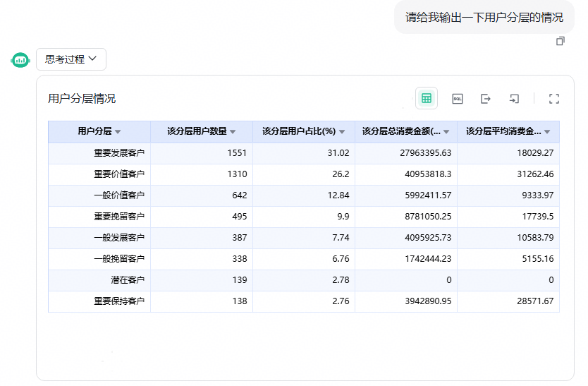This screenshot has height=386, width=588.
Task: Click the user count value 139
Action: click(x=240, y=280)
